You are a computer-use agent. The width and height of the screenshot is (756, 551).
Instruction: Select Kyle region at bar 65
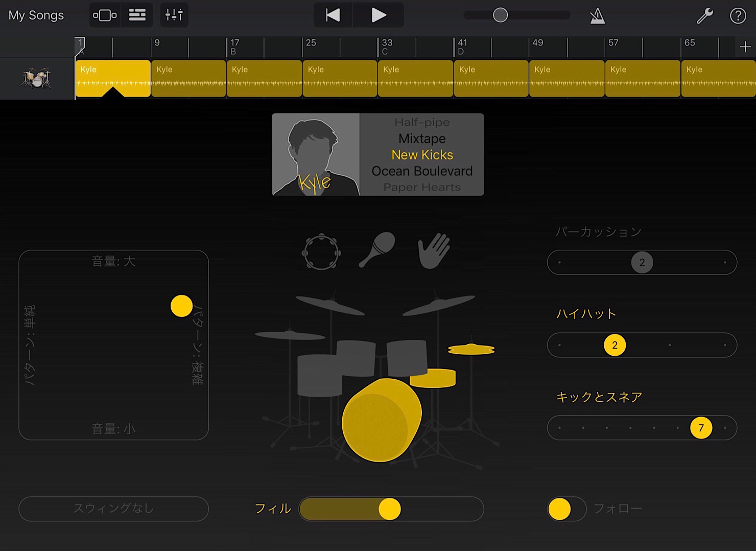tap(719, 78)
